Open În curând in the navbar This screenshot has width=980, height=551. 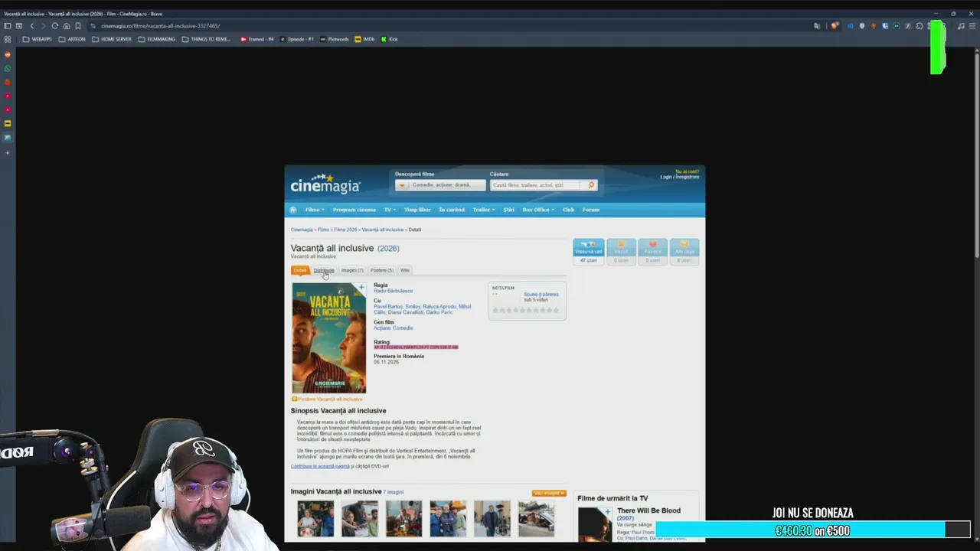click(x=452, y=210)
